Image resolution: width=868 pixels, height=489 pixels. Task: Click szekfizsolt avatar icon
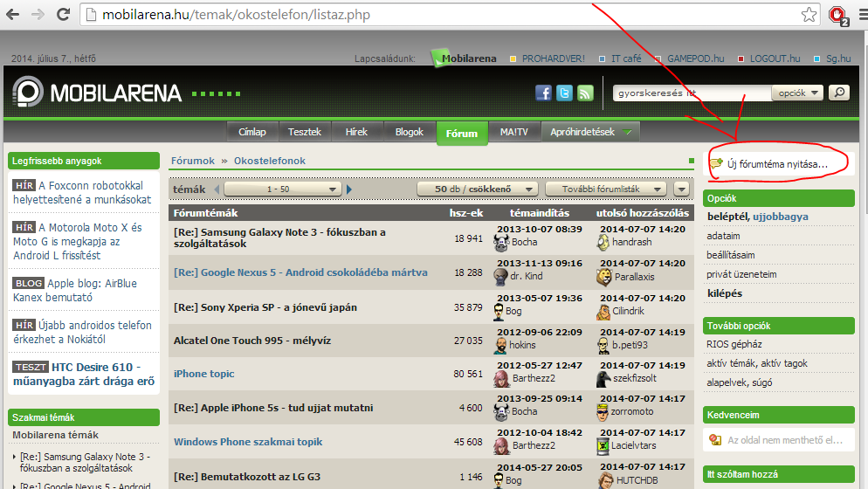603,379
